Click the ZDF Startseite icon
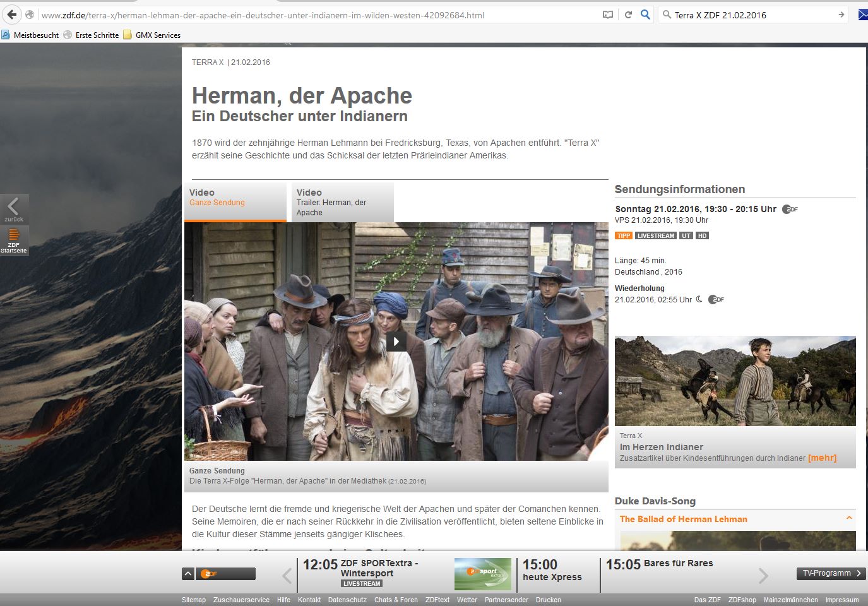The width and height of the screenshot is (868, 606). (14, 240)
